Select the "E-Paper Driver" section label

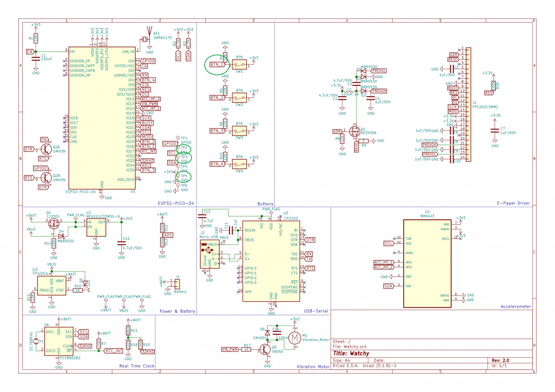click(x=513, y=203)
